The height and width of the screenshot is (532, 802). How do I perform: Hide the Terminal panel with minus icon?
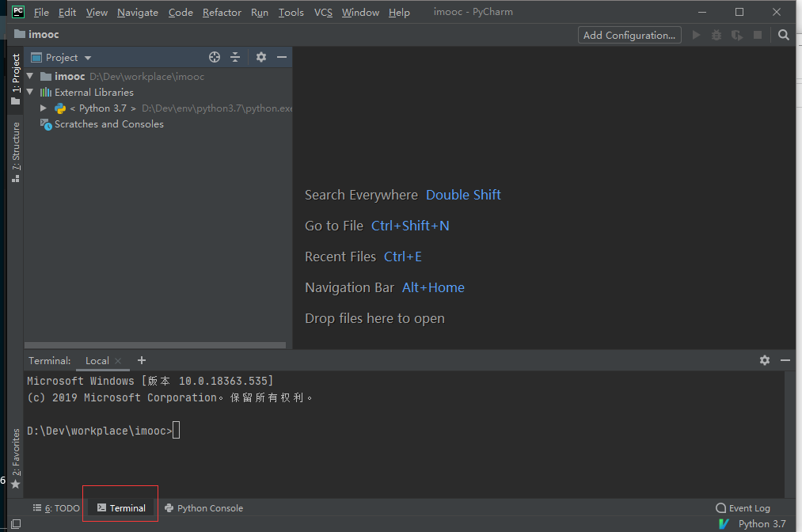(x=785, y=360)
